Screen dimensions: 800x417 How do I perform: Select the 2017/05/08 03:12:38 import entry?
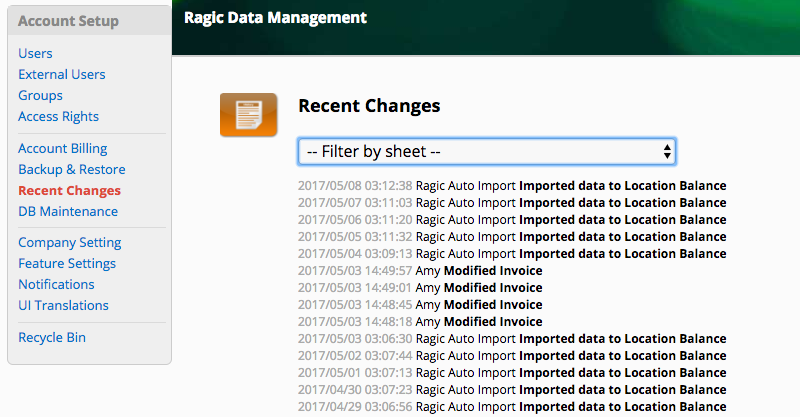tap(512, 186)
